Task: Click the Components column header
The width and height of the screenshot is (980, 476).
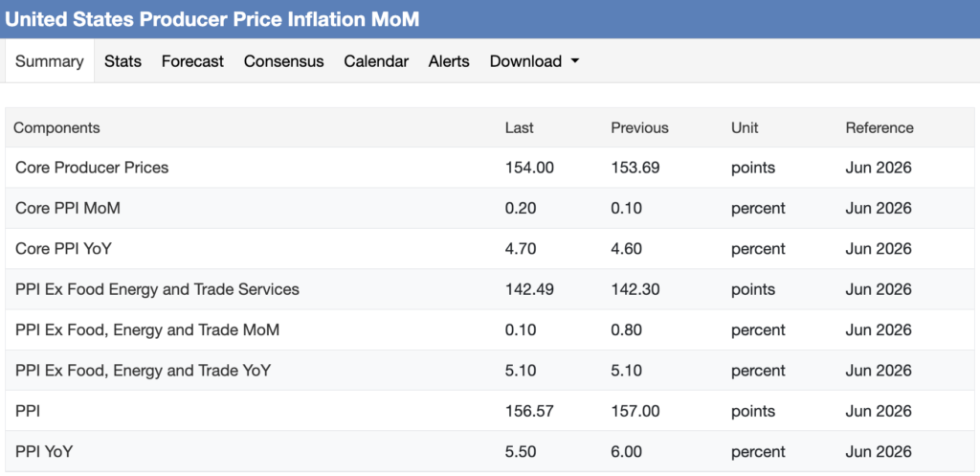Action: click(x=56, y=127)
